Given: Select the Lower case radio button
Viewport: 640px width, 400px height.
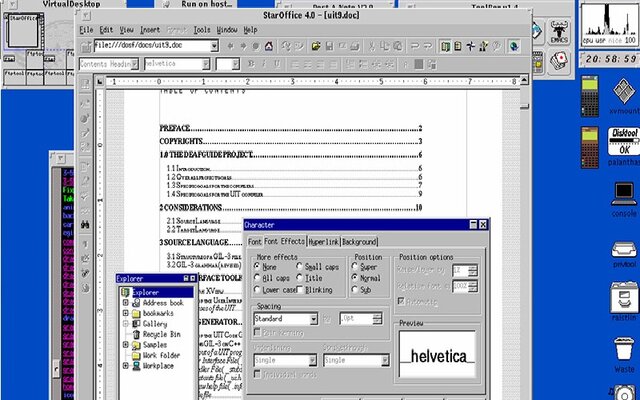Looking at the screenshot, I should point(257,289).
